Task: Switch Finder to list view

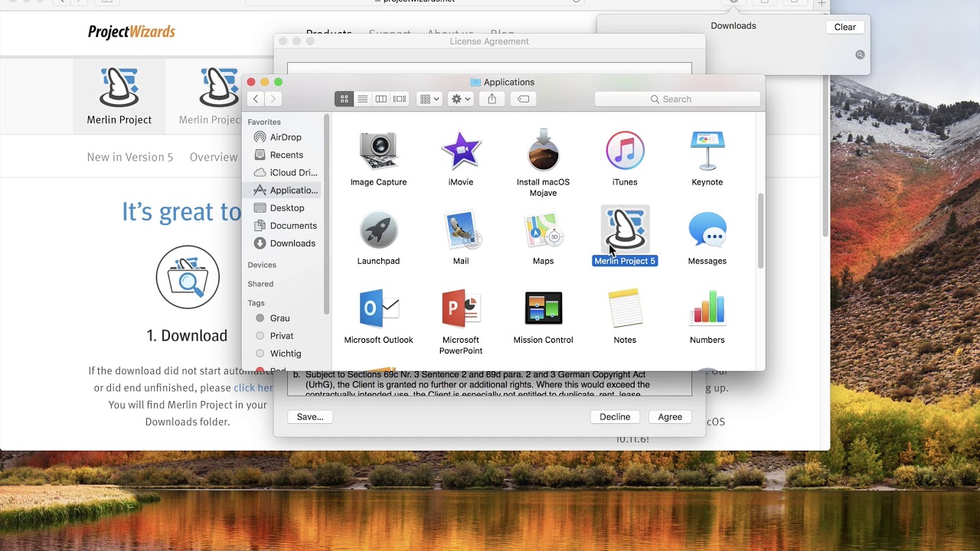Action: (362, 99)
